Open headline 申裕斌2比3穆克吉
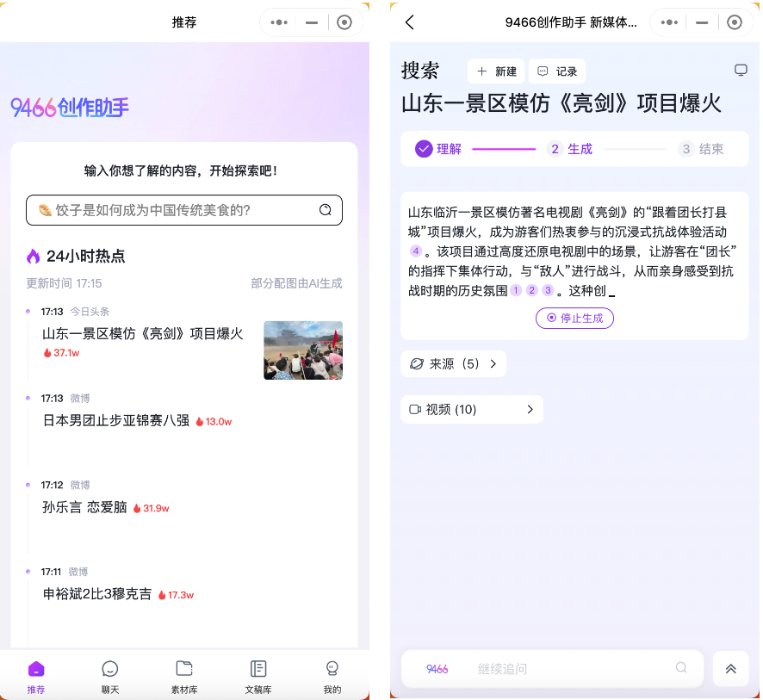763x700 pixels. [97, 594]
